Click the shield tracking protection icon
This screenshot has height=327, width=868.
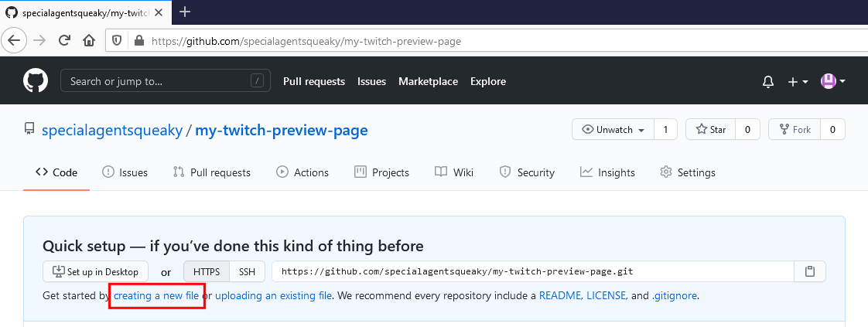(118, 41)
